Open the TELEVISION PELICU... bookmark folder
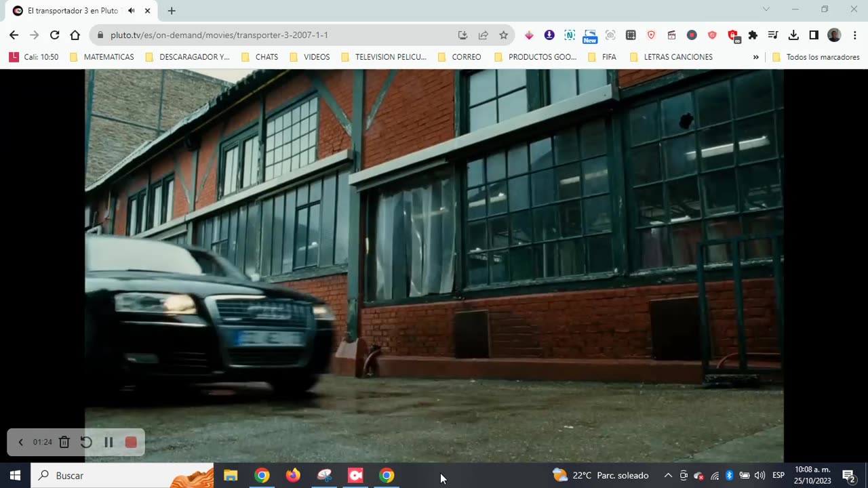Image resolution: width=868 pixels, height=488 pixels. [x=384, y=57]
